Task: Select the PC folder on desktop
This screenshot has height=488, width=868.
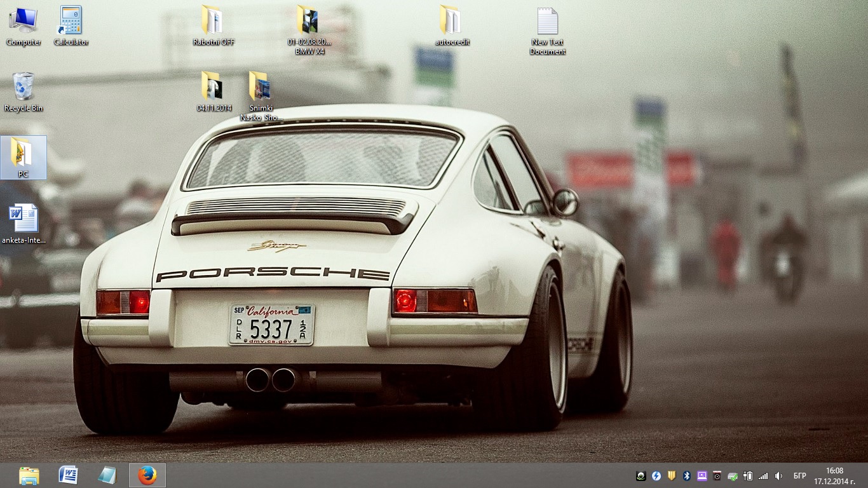Action: [x=24, y=157]
